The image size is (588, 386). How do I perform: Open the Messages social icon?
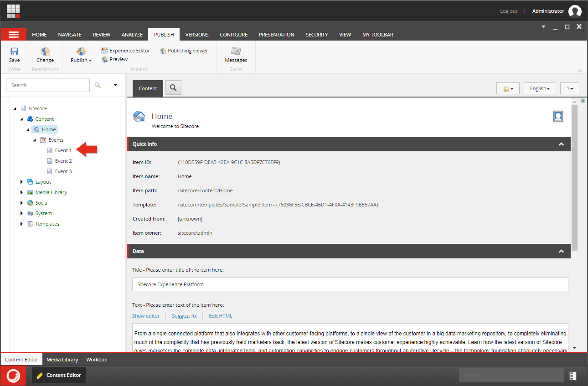(236, 51)
